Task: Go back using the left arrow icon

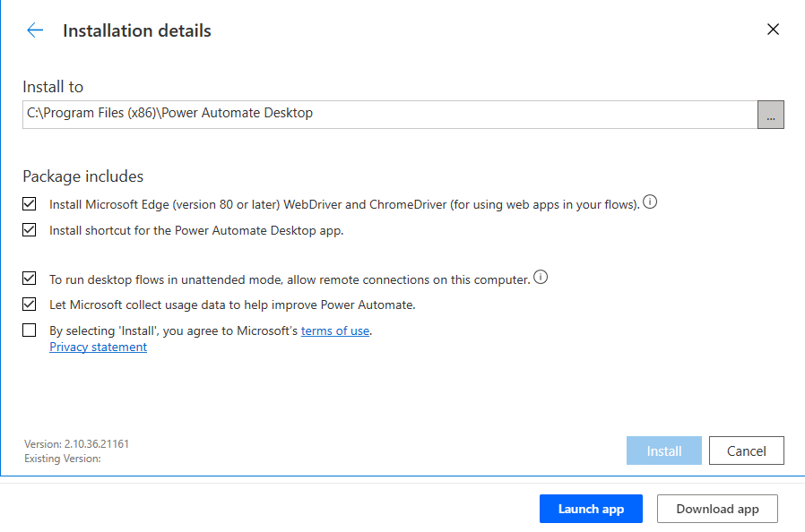Action: point(35,30)
